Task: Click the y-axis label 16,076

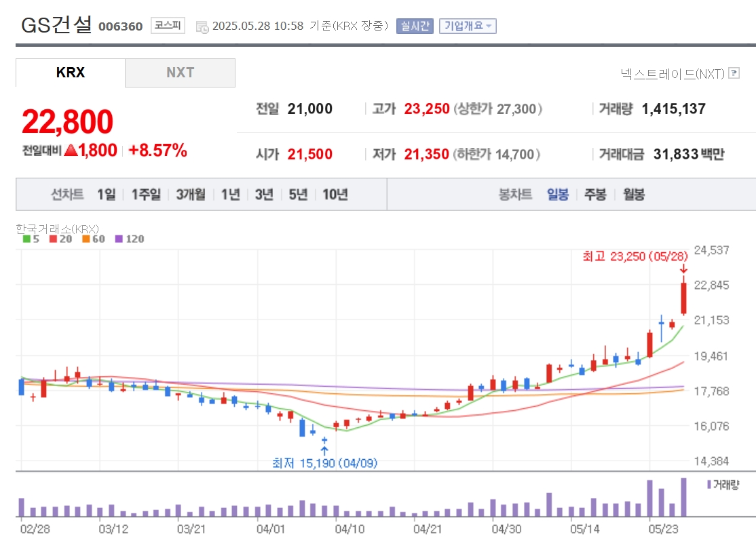Action: click(x=712, y=427)
